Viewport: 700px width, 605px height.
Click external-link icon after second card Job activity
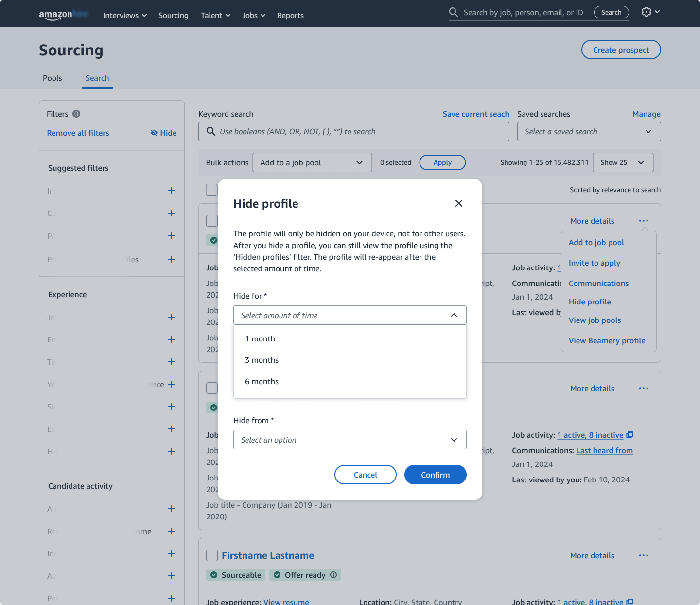click(x=630, y=435)
